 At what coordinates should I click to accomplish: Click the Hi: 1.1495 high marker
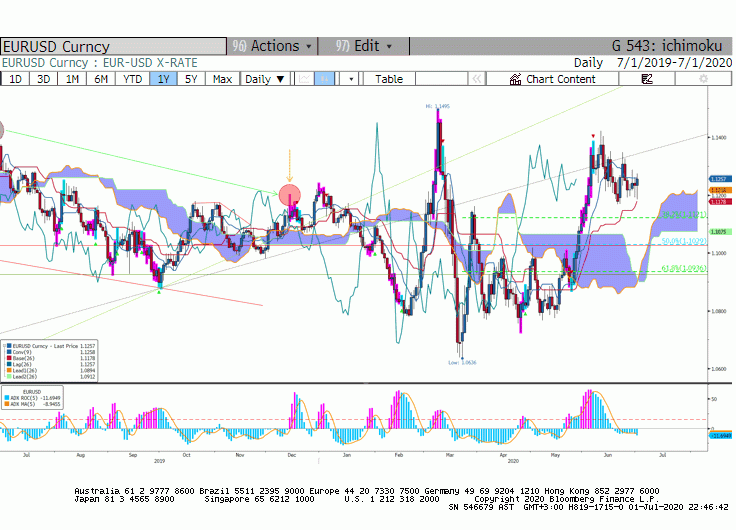(437, 106)
